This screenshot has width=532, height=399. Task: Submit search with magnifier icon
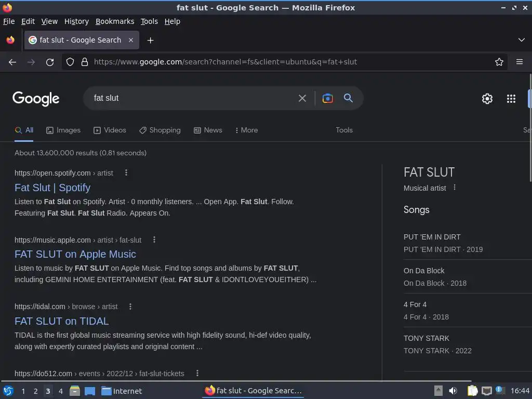pos(348,98)
